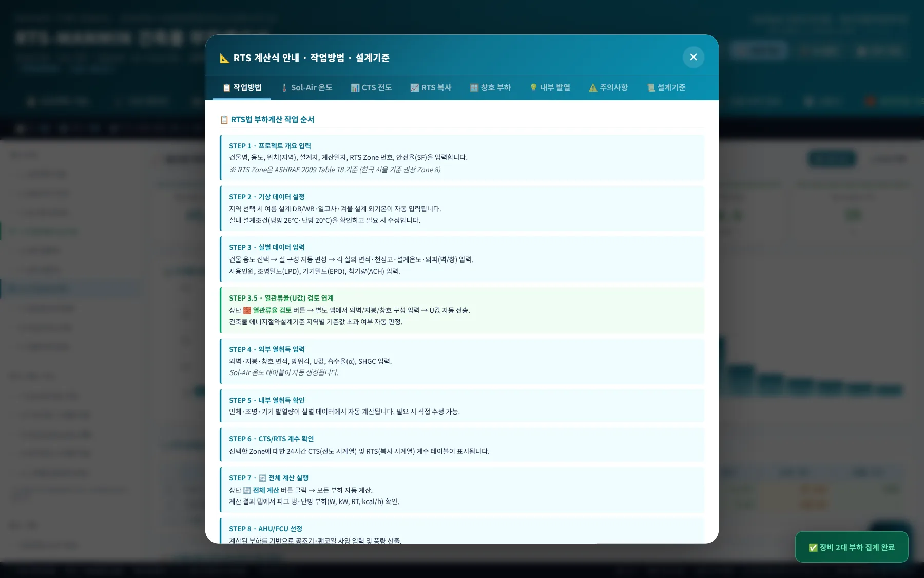924x578 pixels.
Task: Click the lightbulb icon on 내부 발열 tab
Action: (534, 88)
